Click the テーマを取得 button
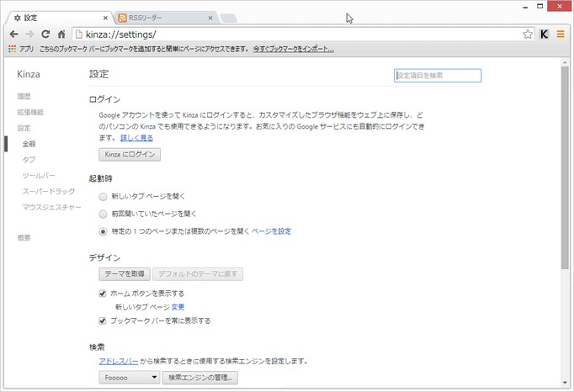 click(x=125, y=273)
